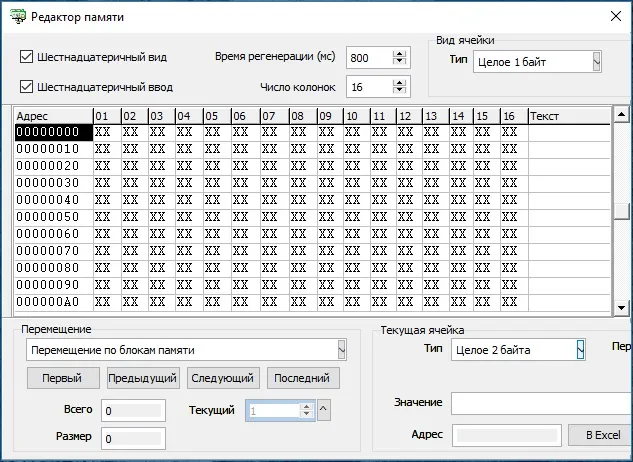The image size is (633, 462).
Task: Decrease Время регенерации value with down arrow
Action: [399, 61]
